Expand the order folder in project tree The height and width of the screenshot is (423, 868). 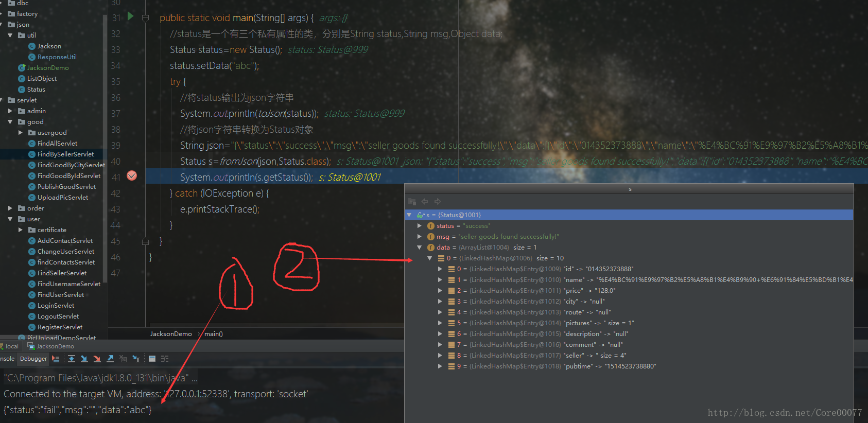(x=10, y=208)
